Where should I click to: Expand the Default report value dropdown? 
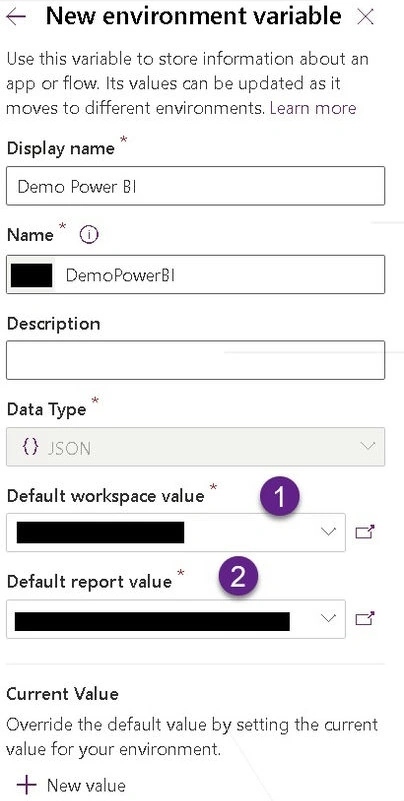(176, 619)
